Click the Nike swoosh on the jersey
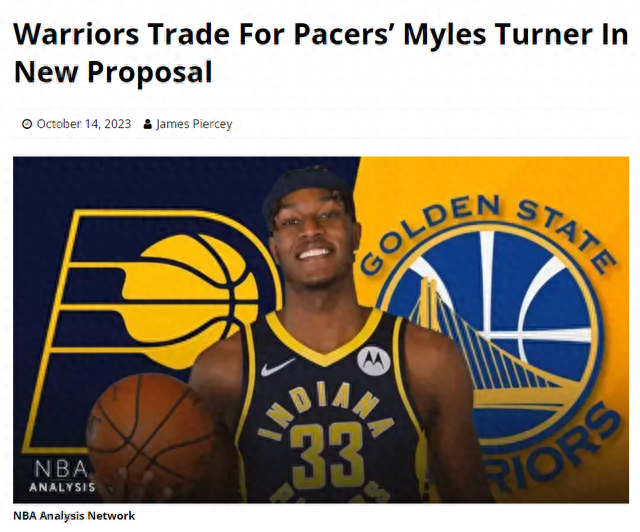Screen dimensions: 640x532 [277, 367]
